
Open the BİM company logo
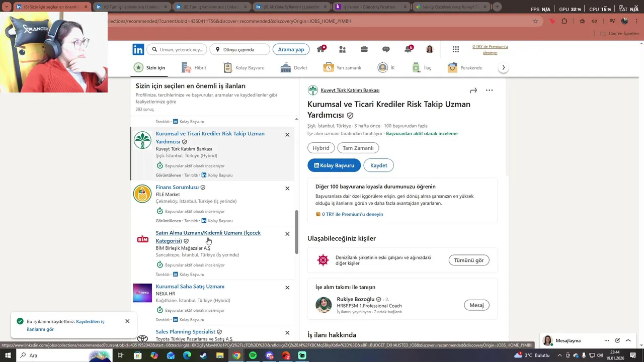tap(142, 239)
